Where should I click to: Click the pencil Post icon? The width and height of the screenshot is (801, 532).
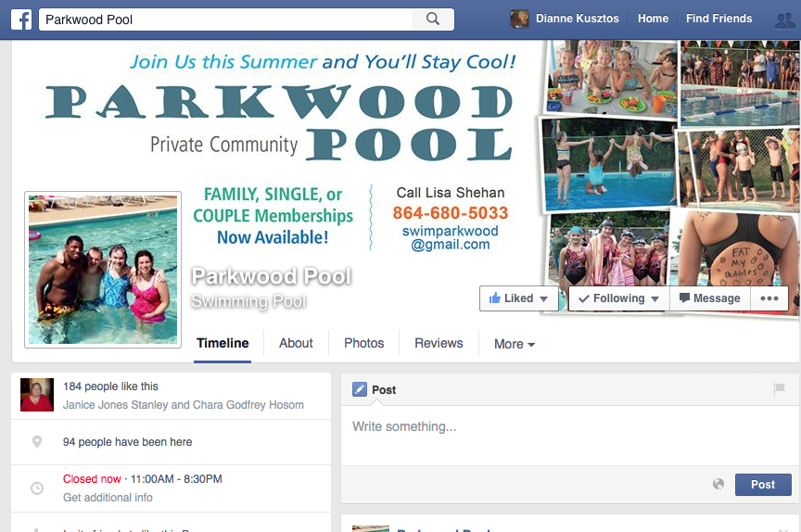(x=360, y=389)
